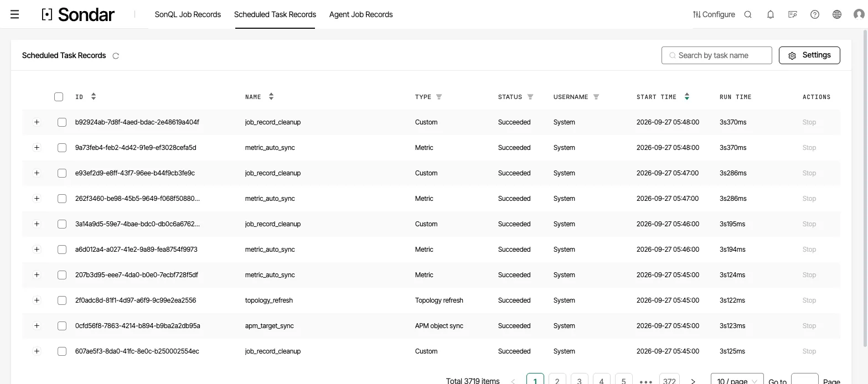Check the topology_refresh row checkbox
868x384 pixels.
(62, 300)
